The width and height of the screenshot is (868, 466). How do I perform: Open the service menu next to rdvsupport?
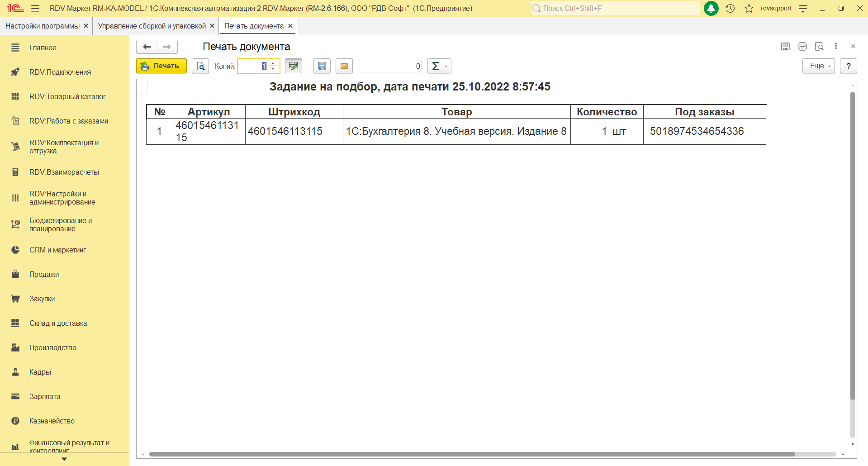point(803,8)
